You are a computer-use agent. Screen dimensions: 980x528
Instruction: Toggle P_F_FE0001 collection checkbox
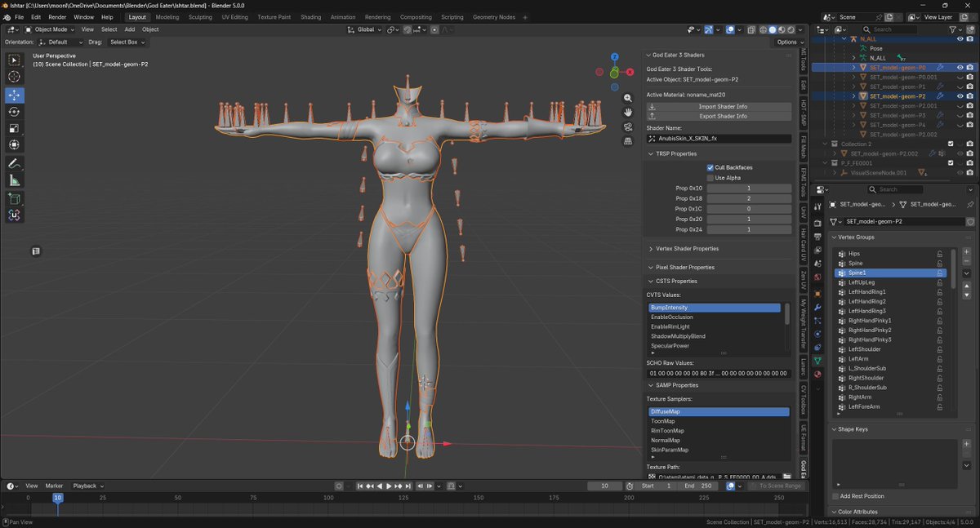point(951,162)
